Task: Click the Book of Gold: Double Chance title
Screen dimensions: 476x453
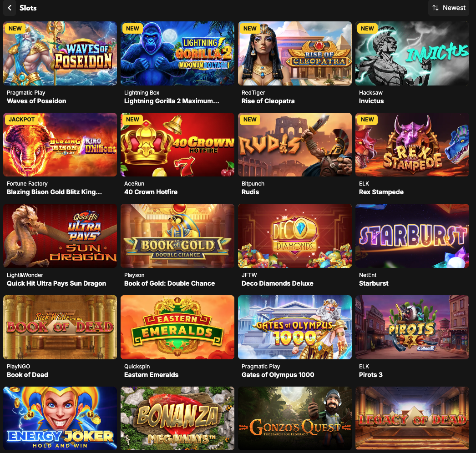Action: 169,283
